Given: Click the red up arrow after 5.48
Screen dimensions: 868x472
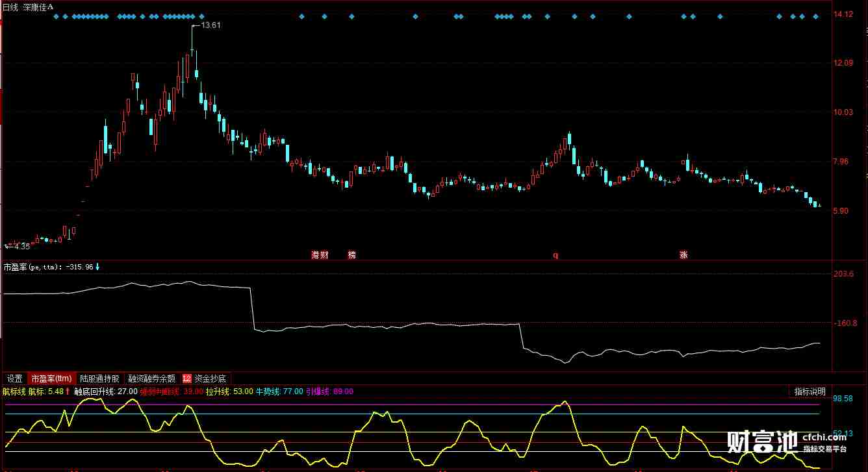Looking at the screenshot, I should (x=67, y=391).
